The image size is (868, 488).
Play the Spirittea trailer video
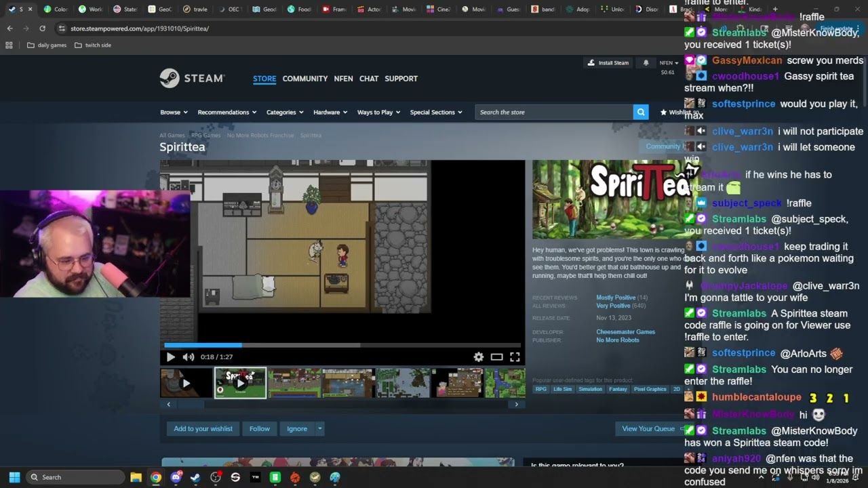coord(170,357)
